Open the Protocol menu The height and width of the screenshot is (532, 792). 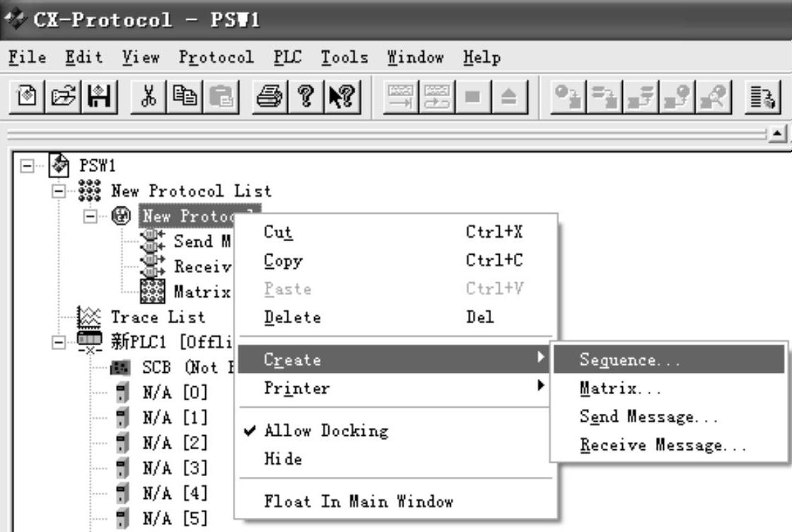click(x=216, y=57)
